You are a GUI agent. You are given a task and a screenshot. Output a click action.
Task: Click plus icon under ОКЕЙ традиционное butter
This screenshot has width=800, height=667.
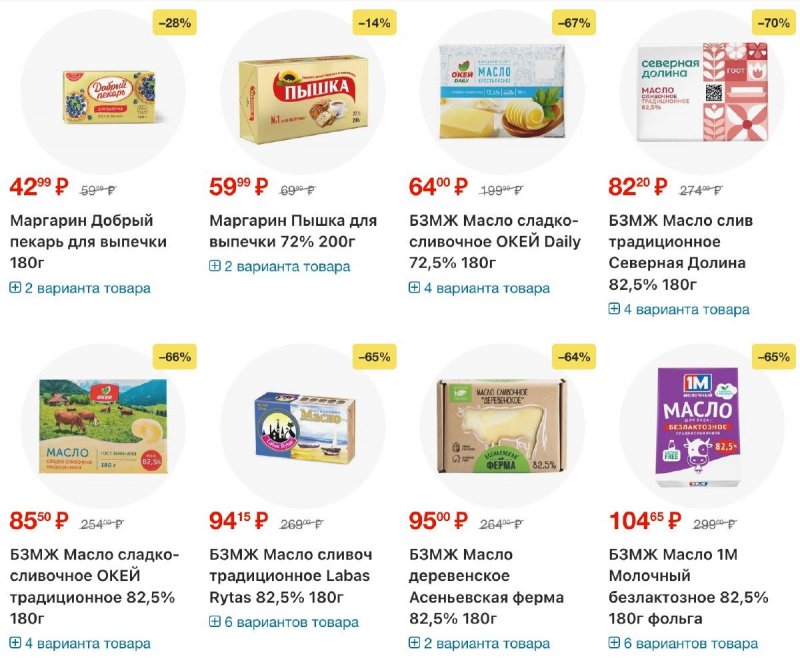click(x=15, y=643)
